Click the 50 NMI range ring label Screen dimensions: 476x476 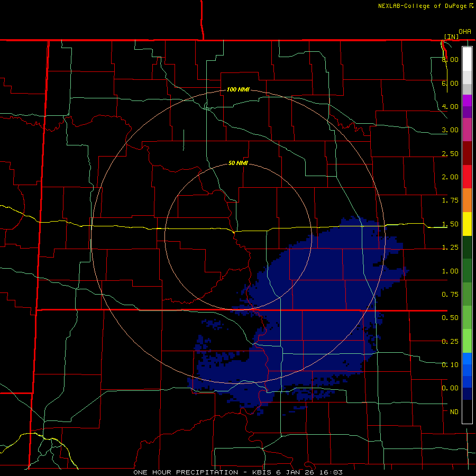pos(238,163)
